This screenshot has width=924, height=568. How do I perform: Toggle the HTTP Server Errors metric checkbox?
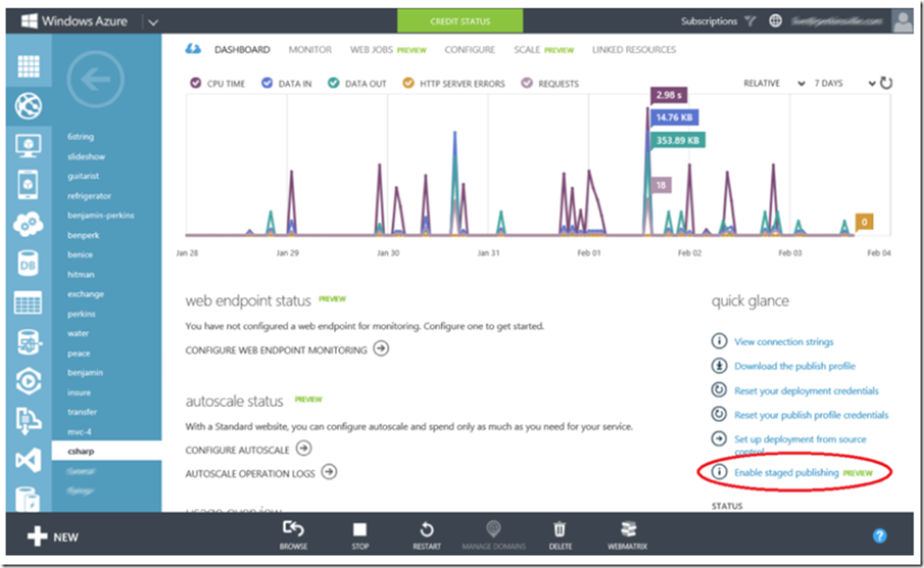(x=408, y=82)
